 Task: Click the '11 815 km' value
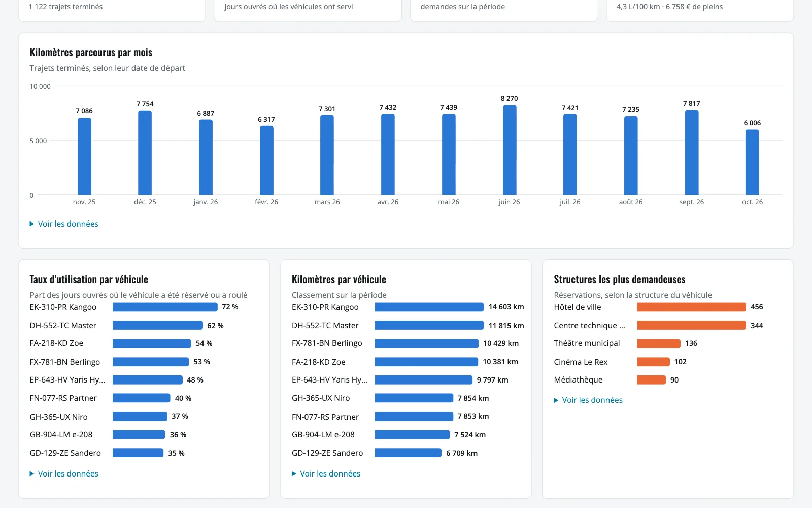[x=506, y=326]
